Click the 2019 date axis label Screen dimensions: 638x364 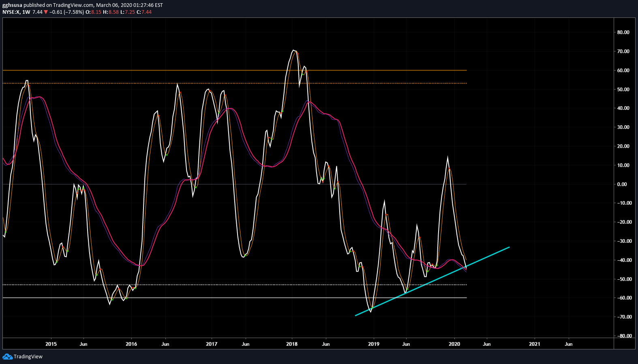(374, 344)
